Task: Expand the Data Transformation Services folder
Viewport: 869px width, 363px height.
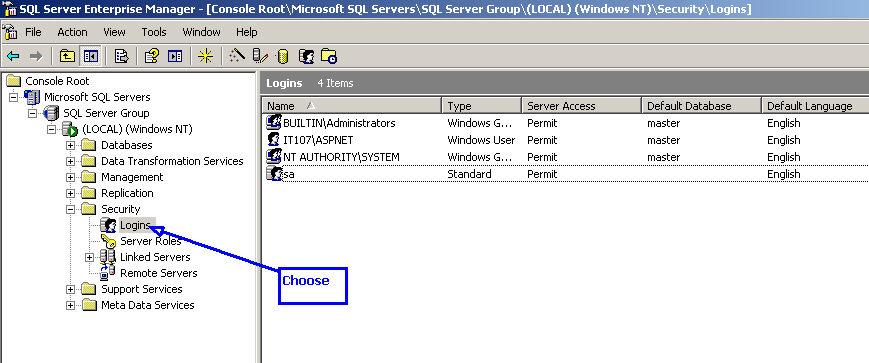Action: pos(70,162)
